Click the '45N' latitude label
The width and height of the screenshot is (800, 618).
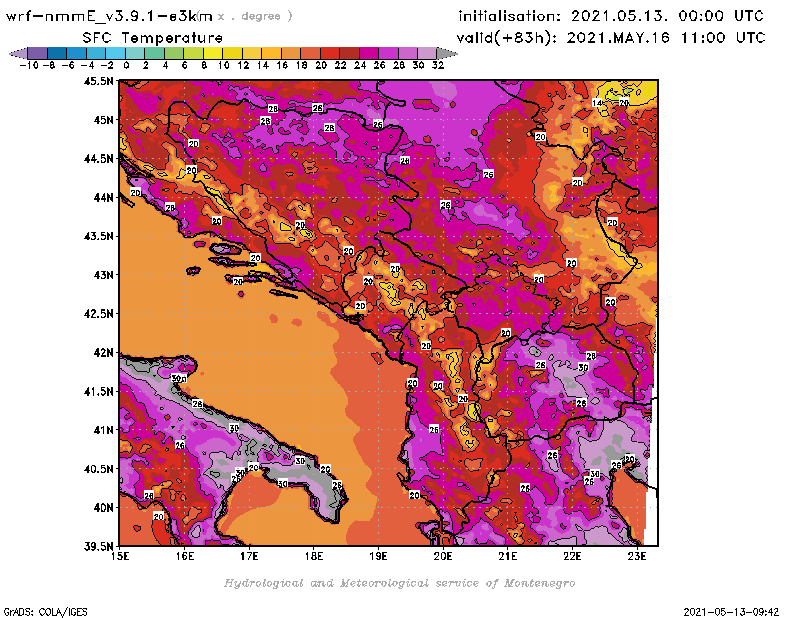point(103,120)
